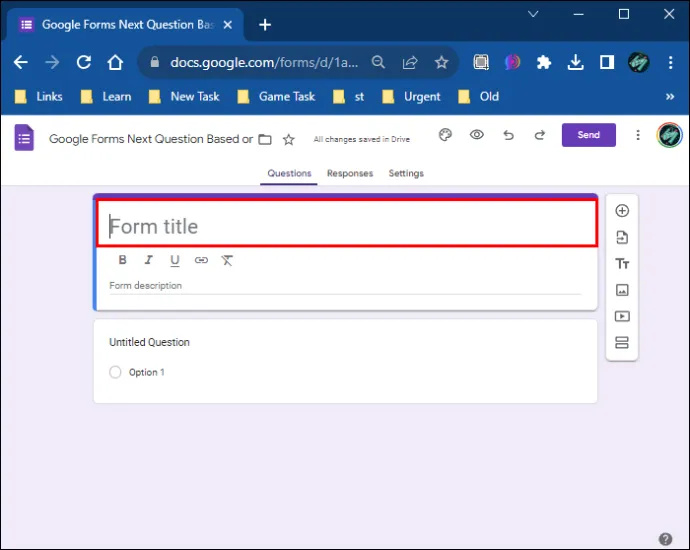Open the Google account avatar in Forms
This screenshot has height=550, width=690.
[669, 135]
